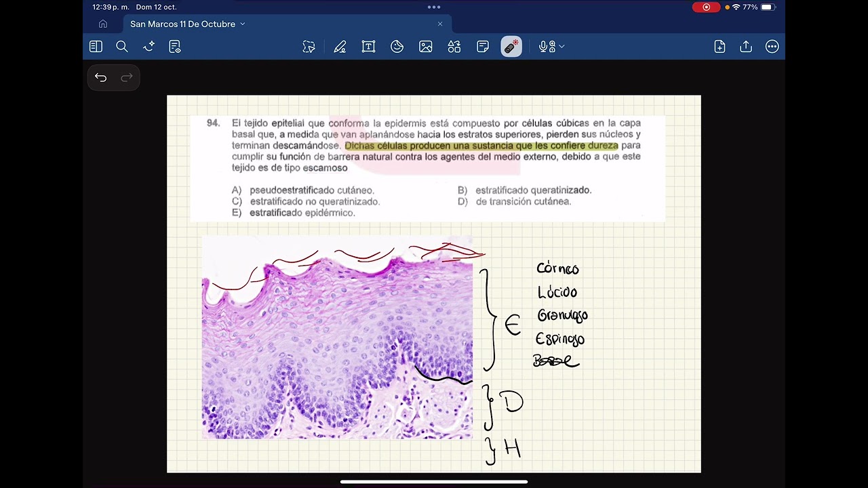Open the AI sparkle tool

[149, 47]
